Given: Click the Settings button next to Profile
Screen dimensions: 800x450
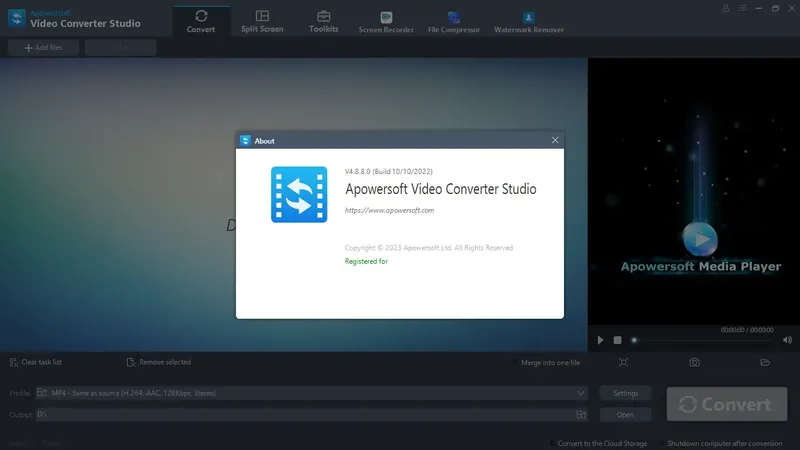Looking at the screenshot, I should point(626,393).
